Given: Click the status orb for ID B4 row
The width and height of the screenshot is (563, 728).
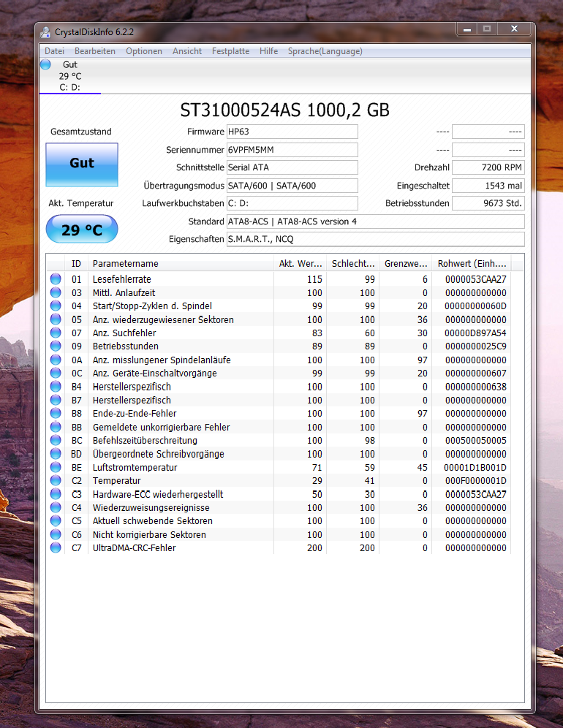Looking at the screenshot, I should click(x=56, y=387).
